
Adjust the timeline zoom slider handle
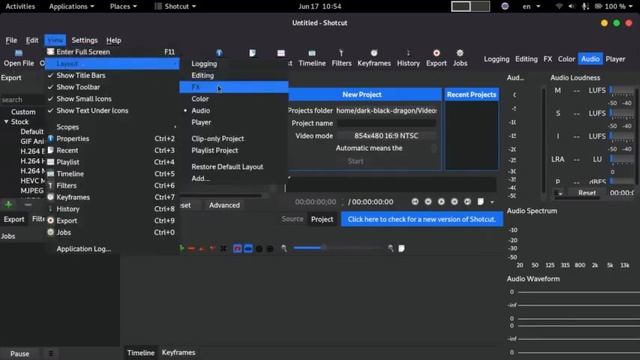point(323,248)
